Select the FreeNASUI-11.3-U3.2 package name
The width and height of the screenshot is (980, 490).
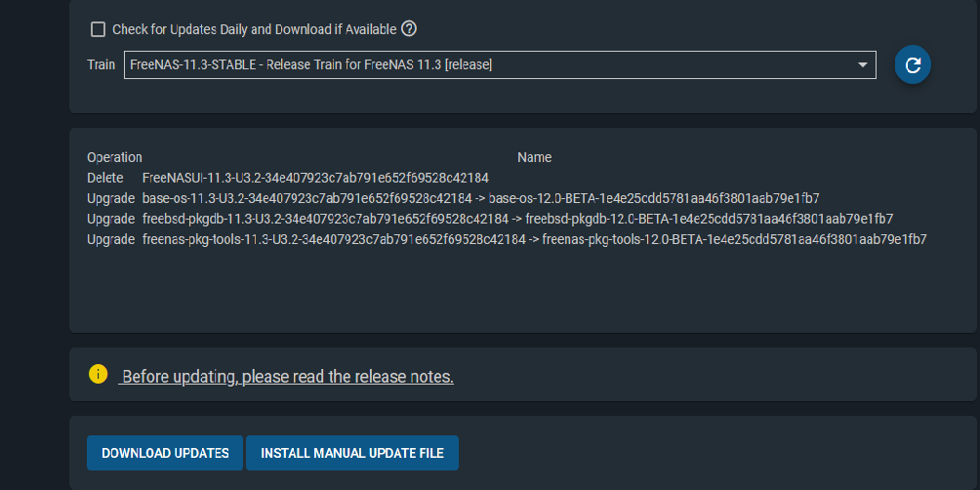point(315,178)
